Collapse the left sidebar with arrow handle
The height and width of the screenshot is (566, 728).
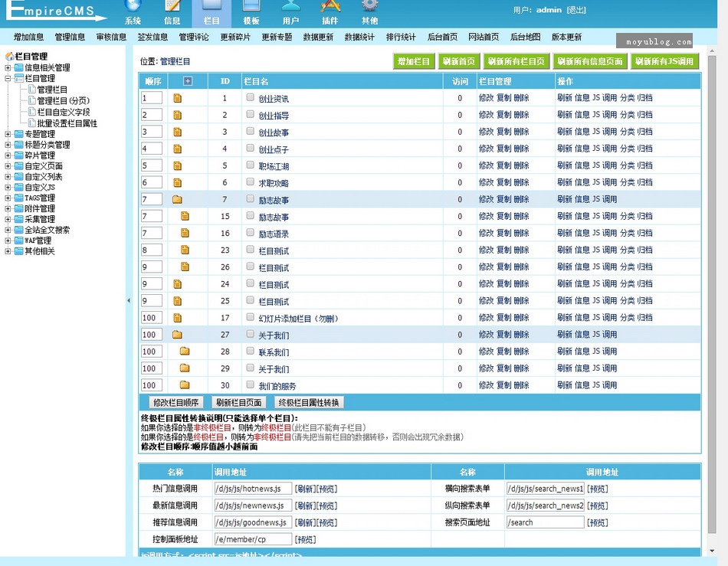(129, 301)
